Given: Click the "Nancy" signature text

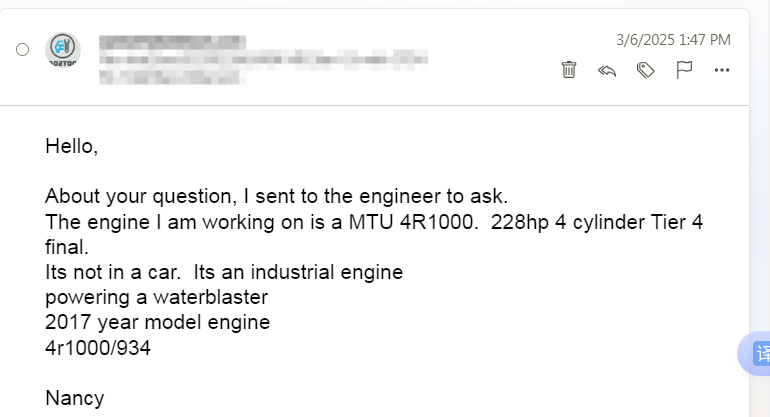Looking at the screenshot, I should coord(75,398).
